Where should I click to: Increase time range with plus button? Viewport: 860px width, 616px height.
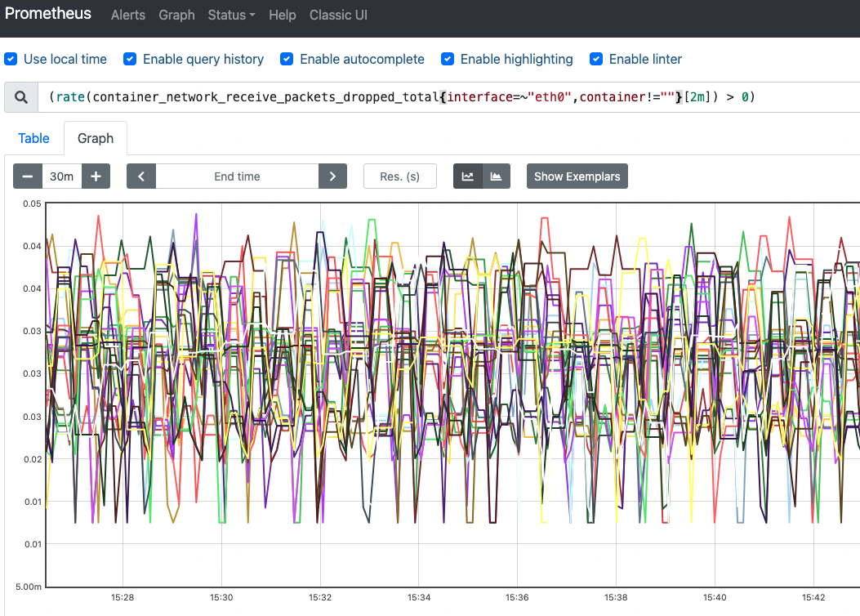coord(96,176)
